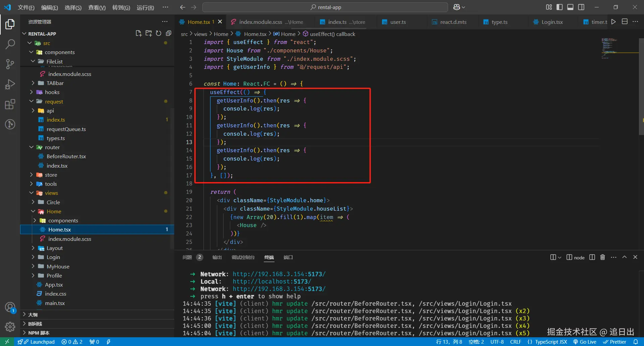Open the Search view in activity bar

10,44
